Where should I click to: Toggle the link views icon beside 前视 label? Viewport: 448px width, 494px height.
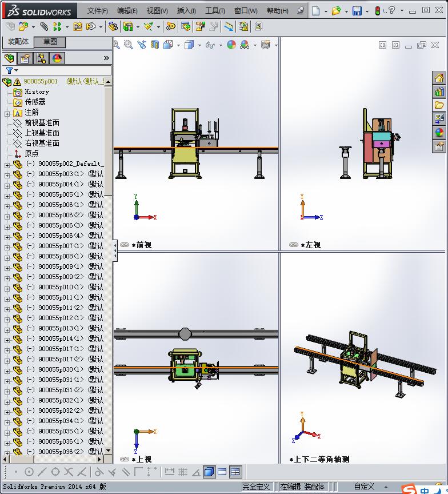(125, 245)
